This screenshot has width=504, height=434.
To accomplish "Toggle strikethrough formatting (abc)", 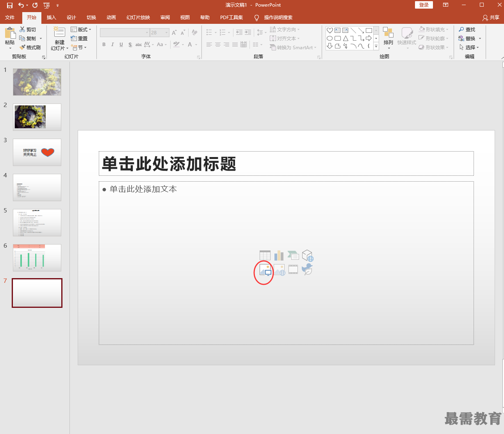I will pos(139,45).
